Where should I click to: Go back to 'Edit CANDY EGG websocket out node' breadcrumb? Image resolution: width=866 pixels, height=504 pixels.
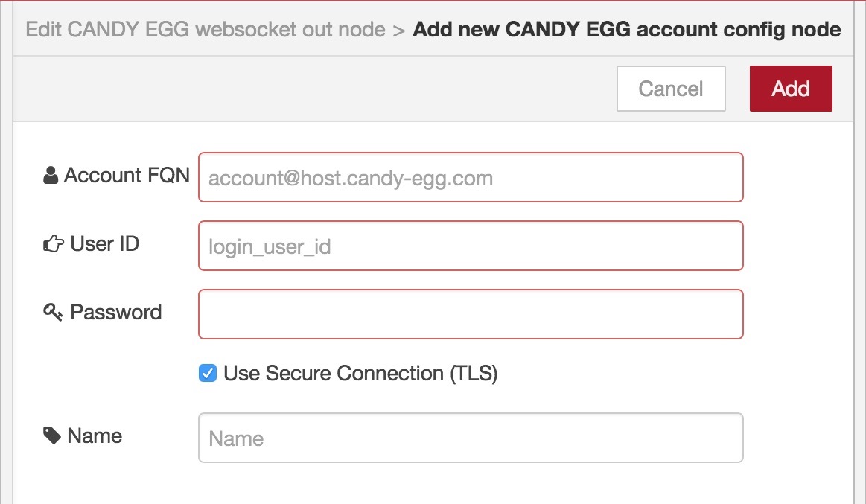[206, 29]
